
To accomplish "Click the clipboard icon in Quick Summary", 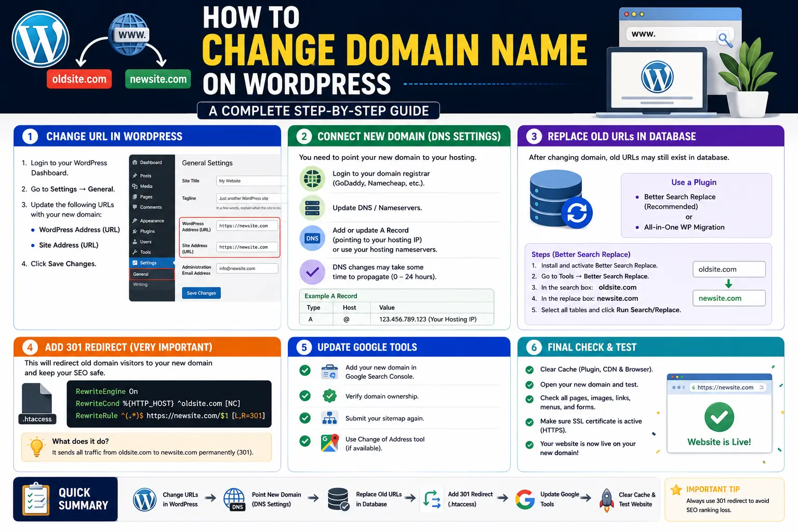I will [36, 499].
